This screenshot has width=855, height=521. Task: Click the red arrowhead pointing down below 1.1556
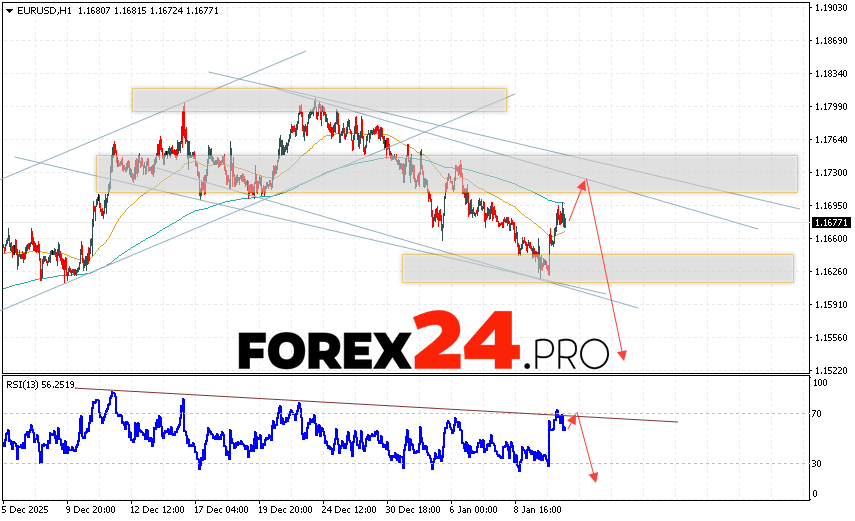[623, 356]
